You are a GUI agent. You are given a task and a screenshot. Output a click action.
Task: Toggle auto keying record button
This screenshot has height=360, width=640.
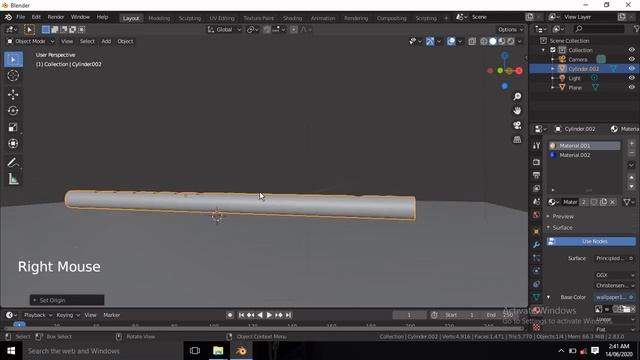230,315
